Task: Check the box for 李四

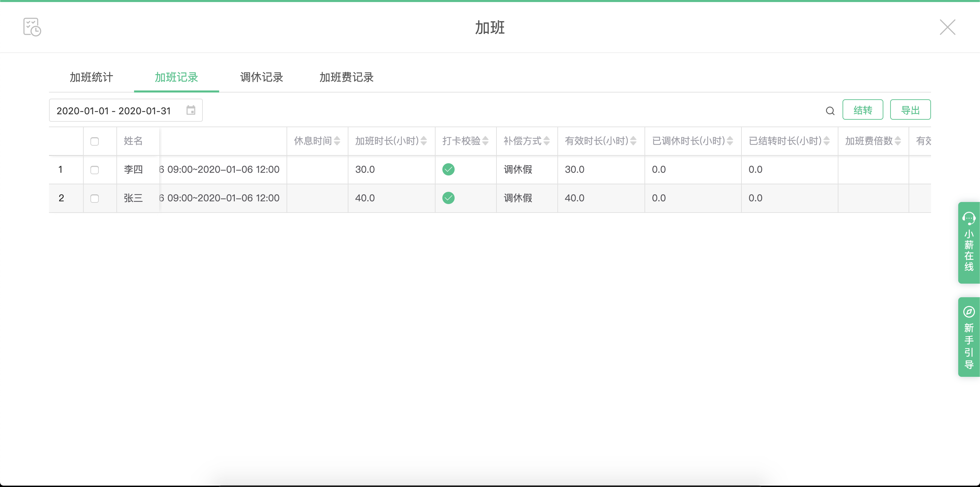Action: pyautogui.click(x=95, y=170)
